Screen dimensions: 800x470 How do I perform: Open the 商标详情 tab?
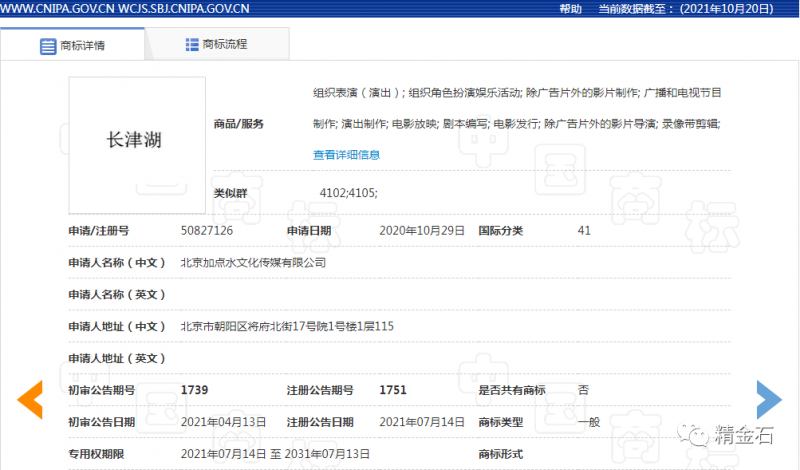72,45
